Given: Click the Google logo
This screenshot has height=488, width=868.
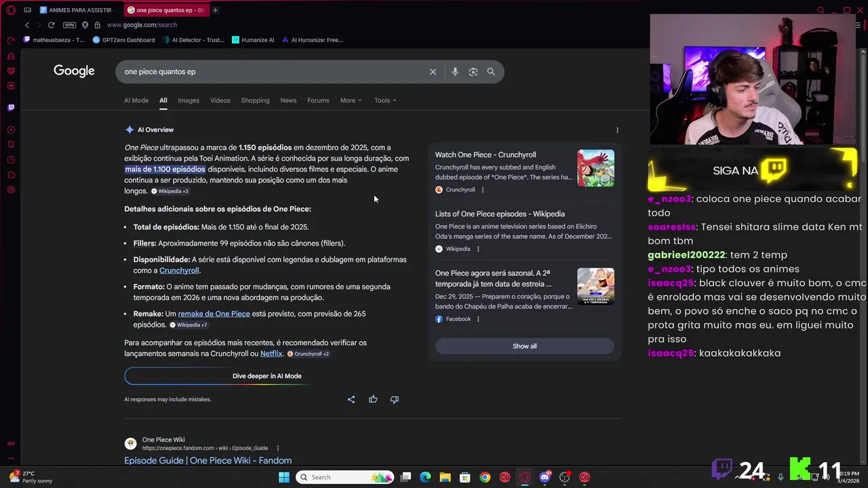Looking at the screenshot, I should tap(74, 71).
